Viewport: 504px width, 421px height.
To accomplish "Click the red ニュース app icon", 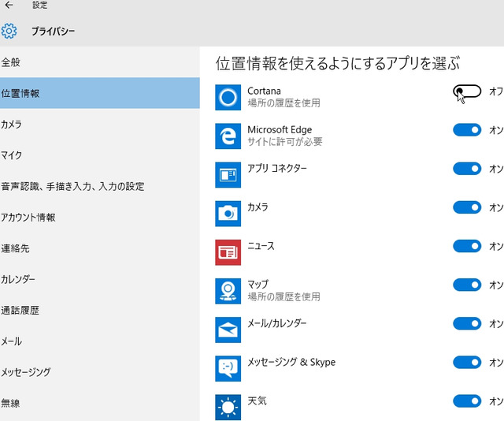I will (228, 252).
